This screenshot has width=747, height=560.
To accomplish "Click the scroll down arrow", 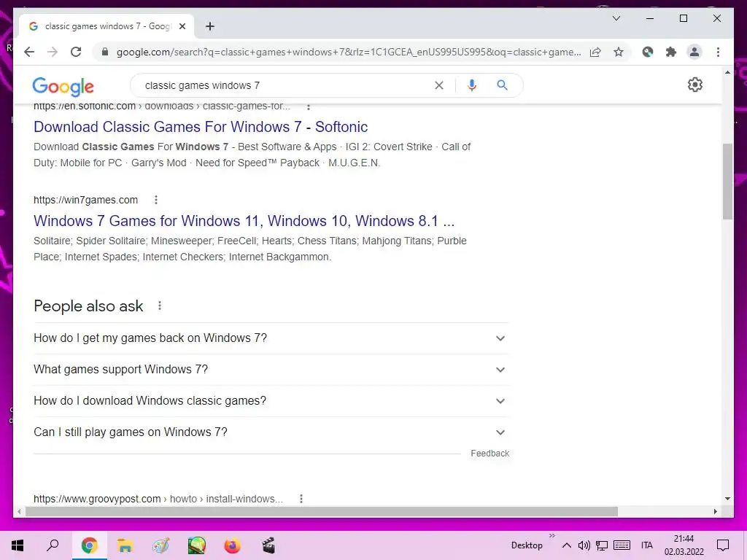I will 727,499.
